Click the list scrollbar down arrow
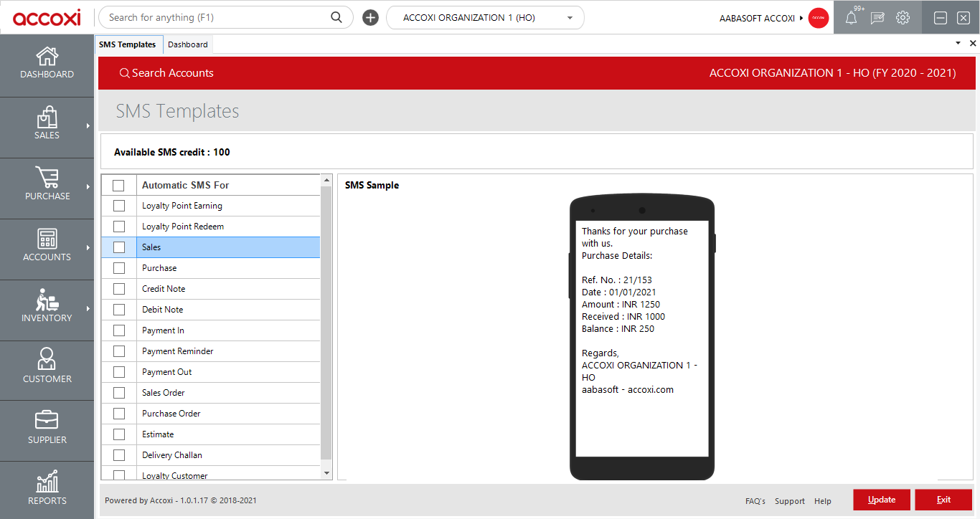Screen dimensions: 980x519 (x=326, y=473)
